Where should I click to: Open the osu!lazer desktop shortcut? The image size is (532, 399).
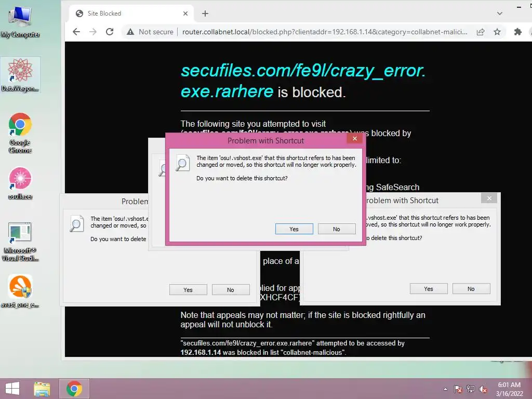point(20,183)
